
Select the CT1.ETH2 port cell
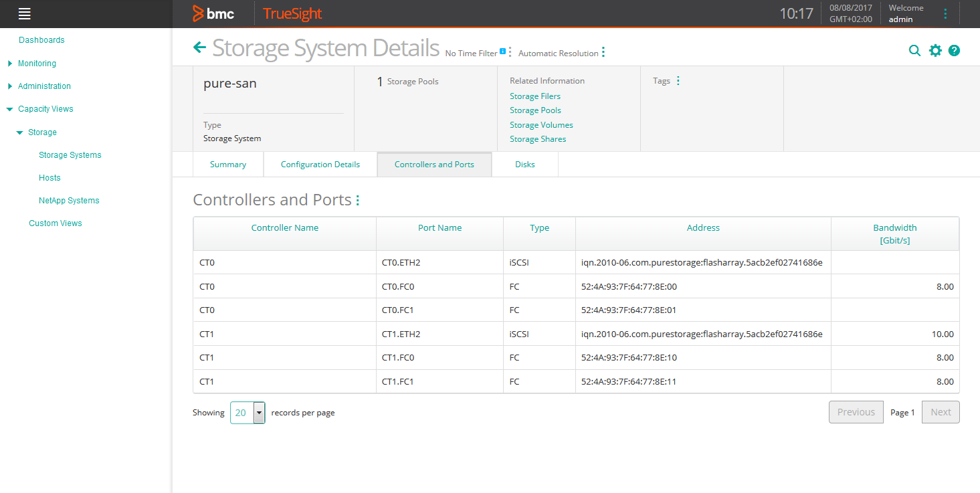pos(439,334)
